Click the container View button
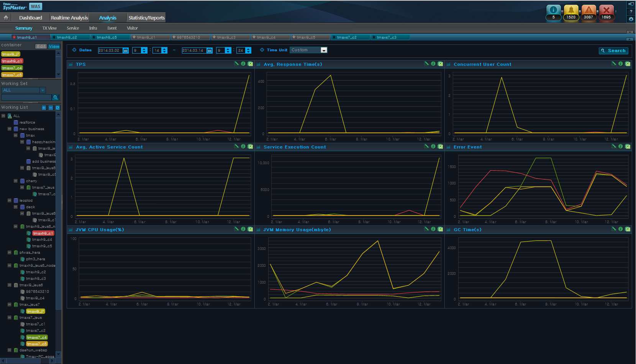This screenshot has width=636, height=364. click(54, 46)
